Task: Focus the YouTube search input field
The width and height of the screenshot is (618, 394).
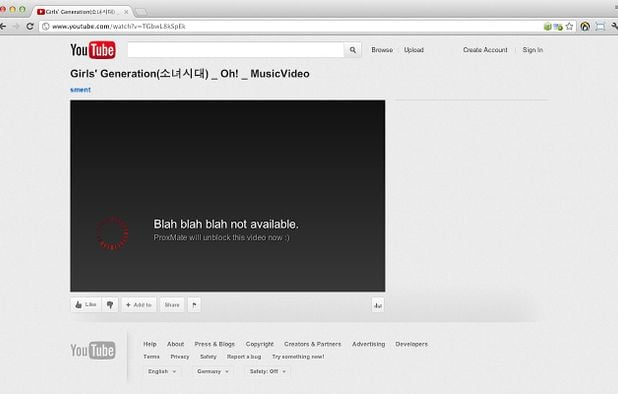Action: pos(236,50)
